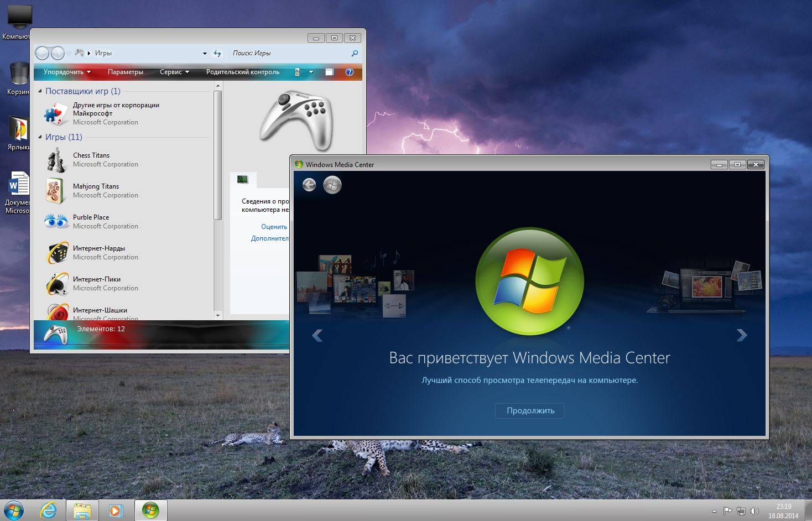Click Поставщики игр (1) group header

(82, 91)
